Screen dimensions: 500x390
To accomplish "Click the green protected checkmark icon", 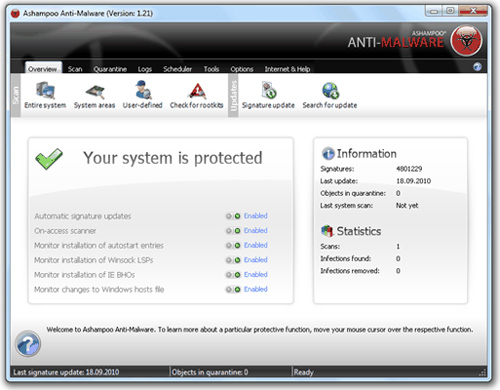I will point(49,159).
